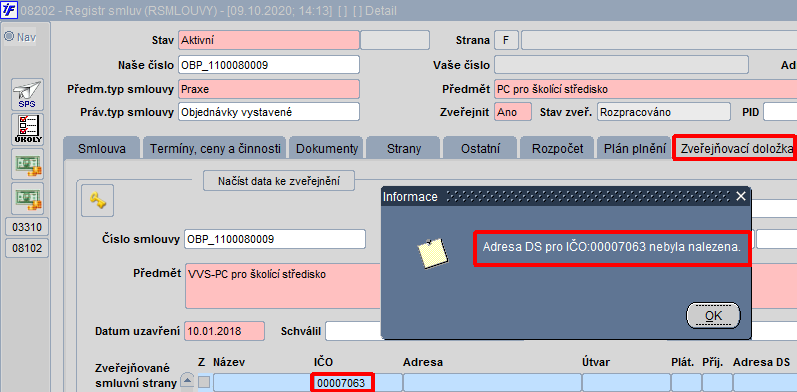Screen dimensions: 797x392
Task: Click the Plát. cell in parties row
Action: pos(686,383)
